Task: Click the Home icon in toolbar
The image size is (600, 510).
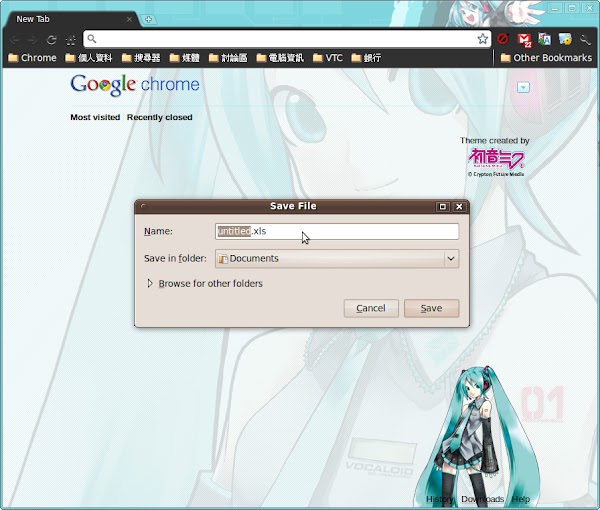Action: click(71, 39)
